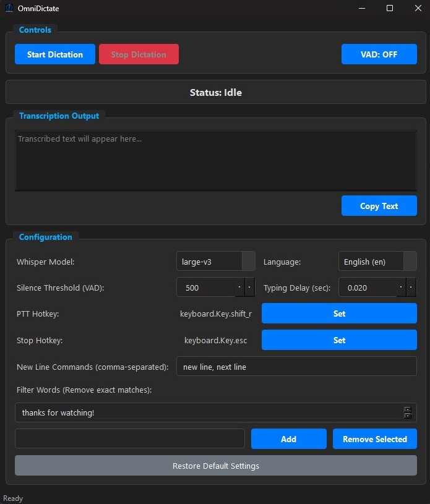430x504 pixels.
Task: Toggle VAD on
Action: click(x=379, y=54)
